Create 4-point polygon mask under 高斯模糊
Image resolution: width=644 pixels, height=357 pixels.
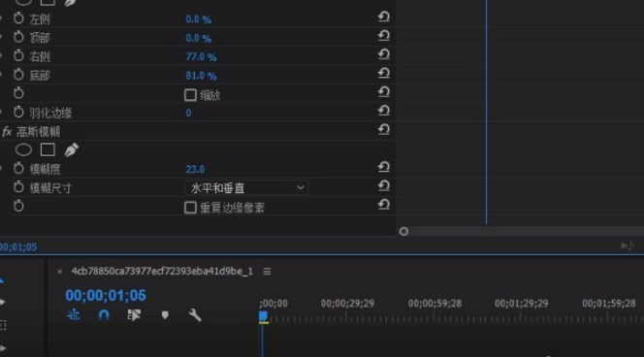click(x=48, y=150)
